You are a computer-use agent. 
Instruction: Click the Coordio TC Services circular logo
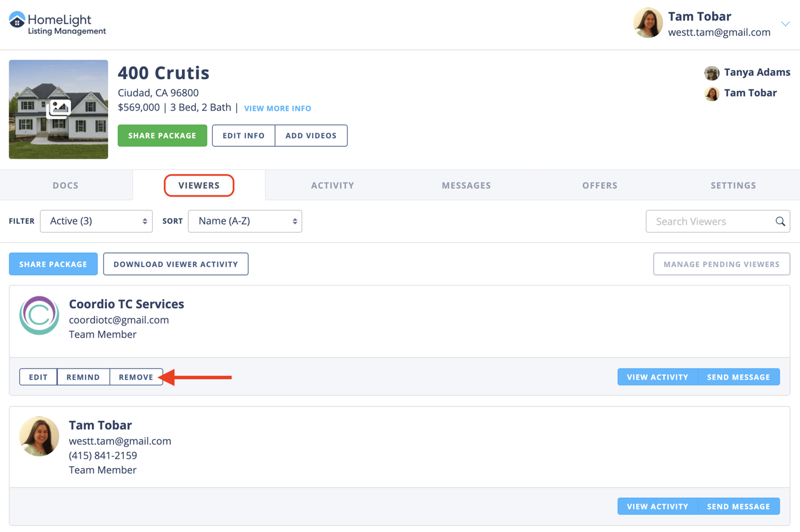[x=39, y=316]
